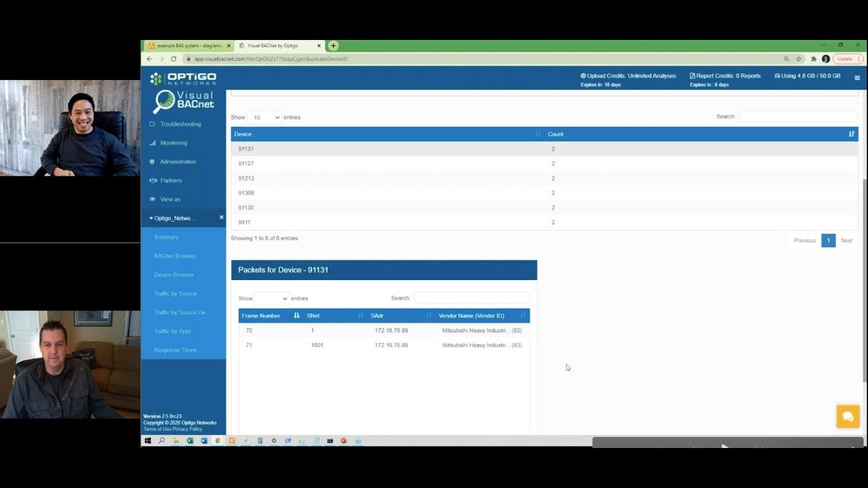Open the Show 10 entries dropdown
The image size is (868, 488).
(264, 117)
